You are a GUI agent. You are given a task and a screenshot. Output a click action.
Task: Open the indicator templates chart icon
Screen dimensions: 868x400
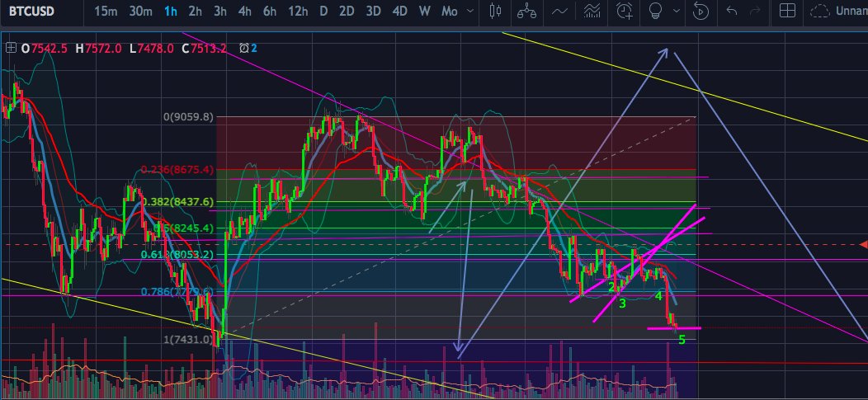[x=592, y=11]
